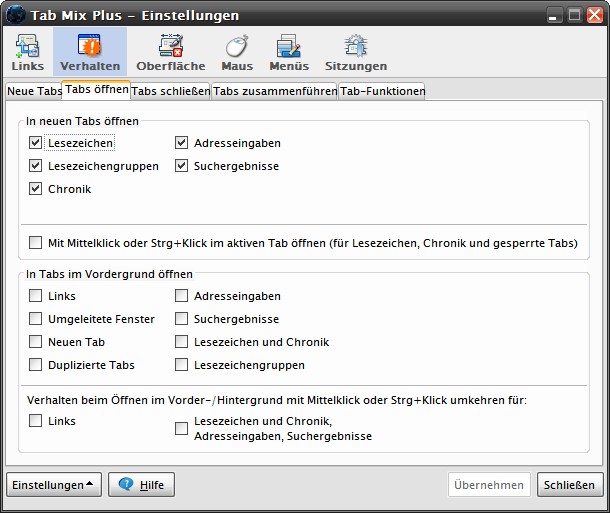Switch to the Tabs schließen tab

[x=171, y=91]
